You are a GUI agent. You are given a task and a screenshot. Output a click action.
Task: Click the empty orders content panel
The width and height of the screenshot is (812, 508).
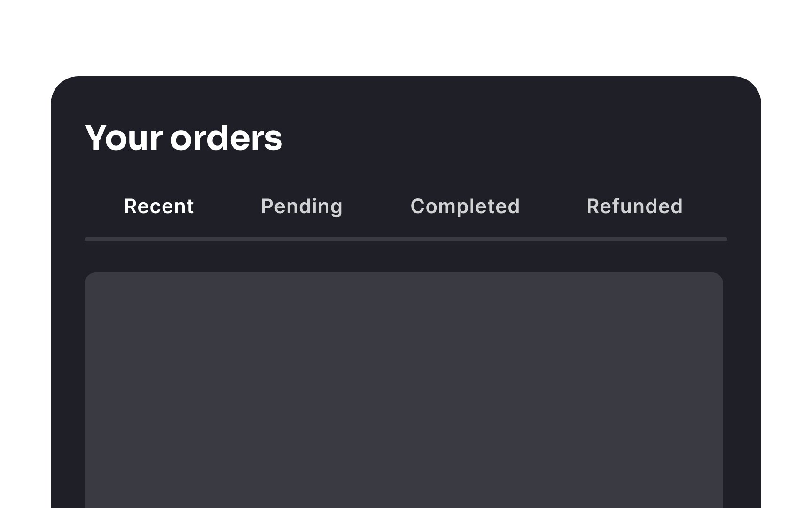coord(404,390)
